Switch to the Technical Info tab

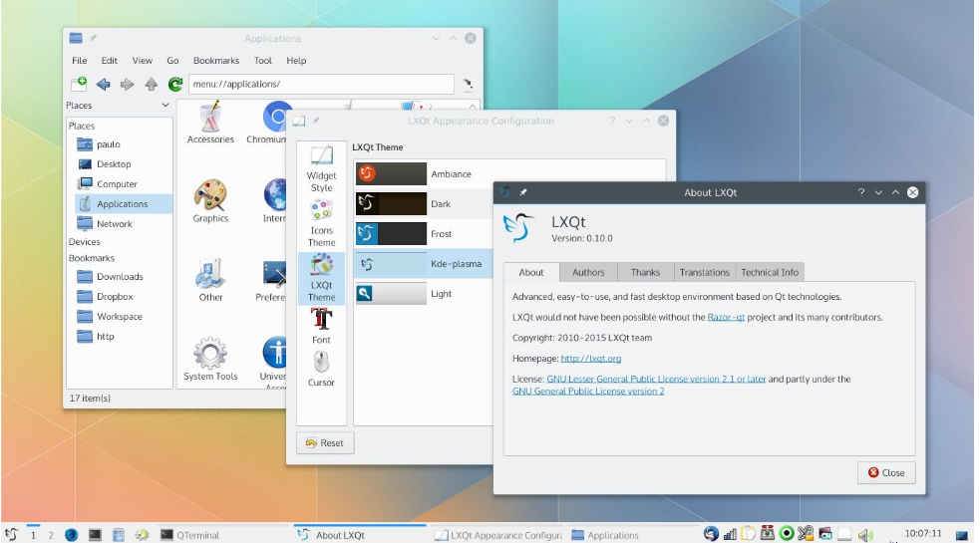(770, 272)
